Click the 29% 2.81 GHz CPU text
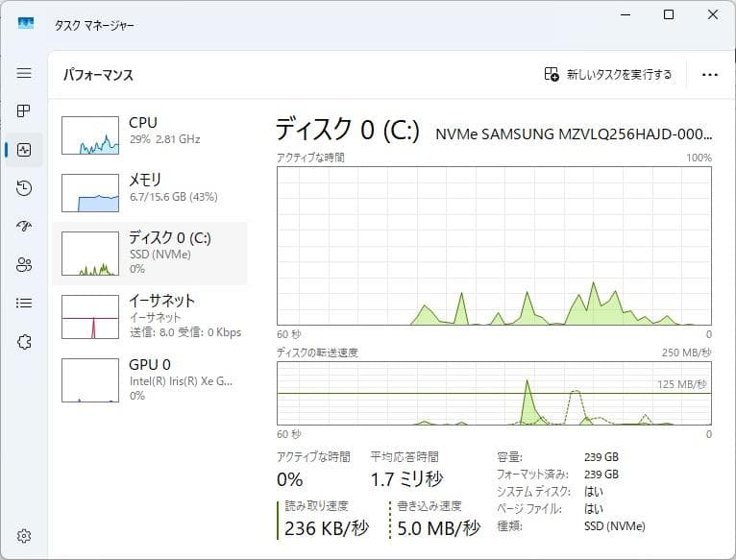The width and height of the screenshot is (736, 560). click(x=164, y=139)
